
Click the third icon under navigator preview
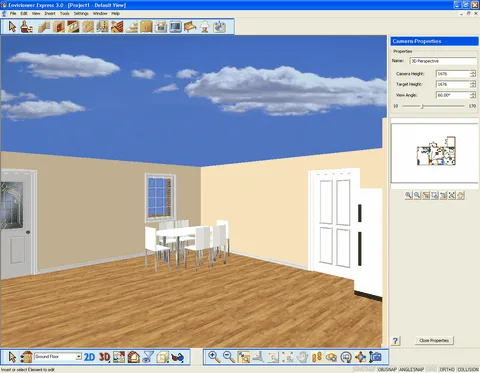[426, 195]
